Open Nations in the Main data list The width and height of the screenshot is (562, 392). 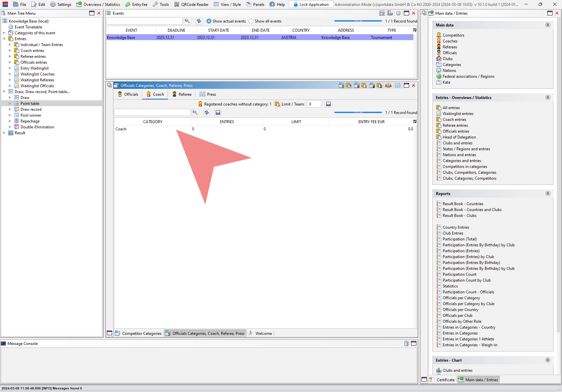(449, 71)
